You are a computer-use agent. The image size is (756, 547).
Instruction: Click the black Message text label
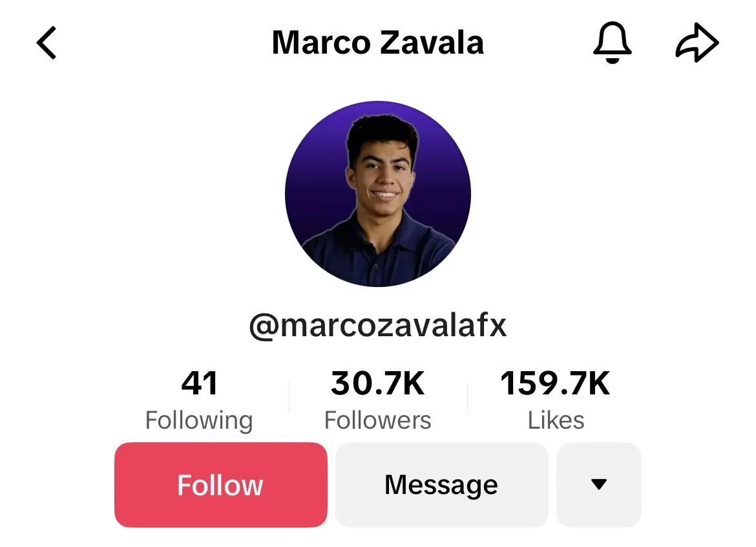click(441, 486)
